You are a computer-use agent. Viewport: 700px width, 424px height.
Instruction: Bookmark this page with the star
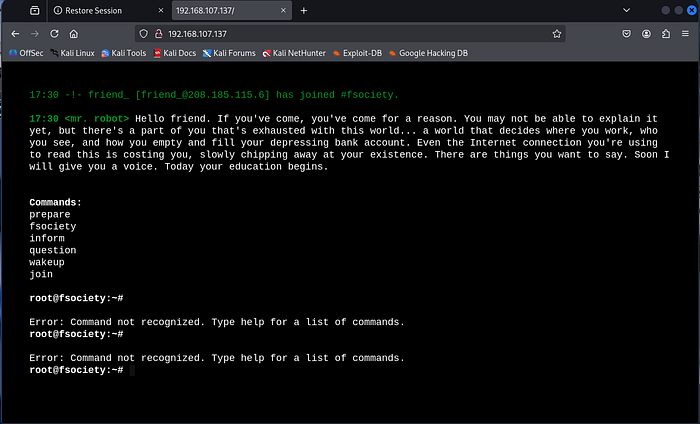coord(556,34)
